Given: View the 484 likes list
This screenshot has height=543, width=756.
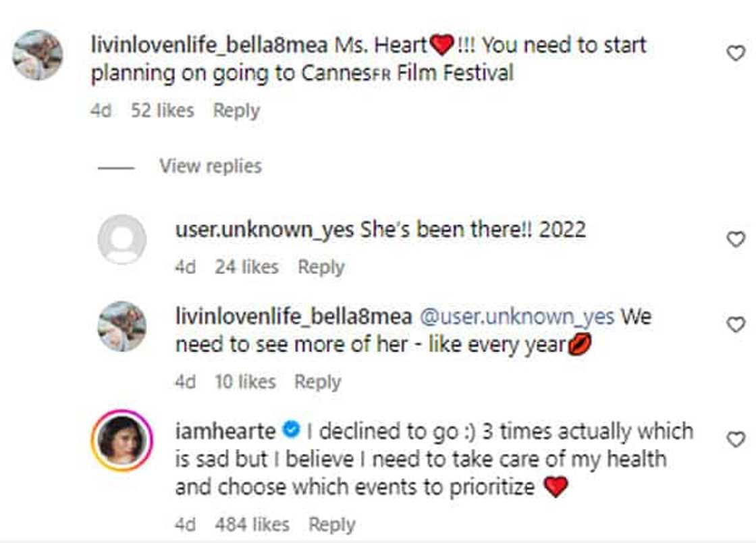Looking at the screenshot, I should pyautogui.click(x=252, y=524).
